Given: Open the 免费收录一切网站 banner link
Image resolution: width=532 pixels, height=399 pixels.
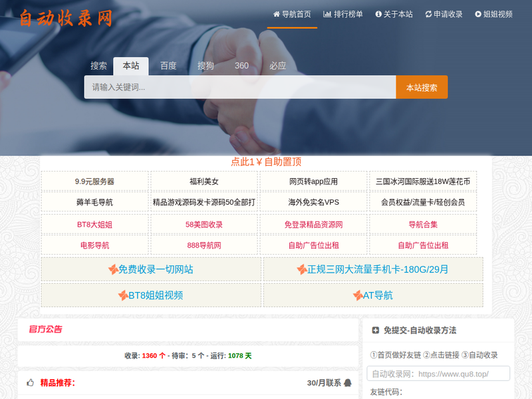Looking at the screenshot, I should [x=151, y=269].
